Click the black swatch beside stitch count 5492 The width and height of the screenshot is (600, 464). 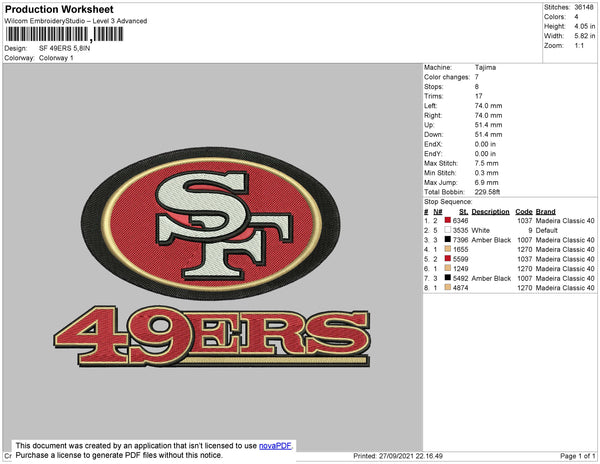[x=447, y=278]
